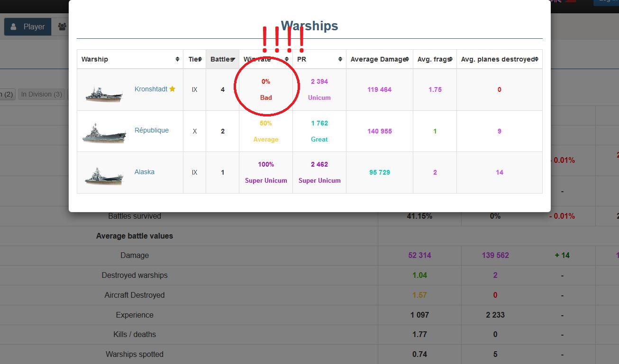This screenshot has height=364, width=619.
Task: Click Damage row label in background
Action: [135, 255]
